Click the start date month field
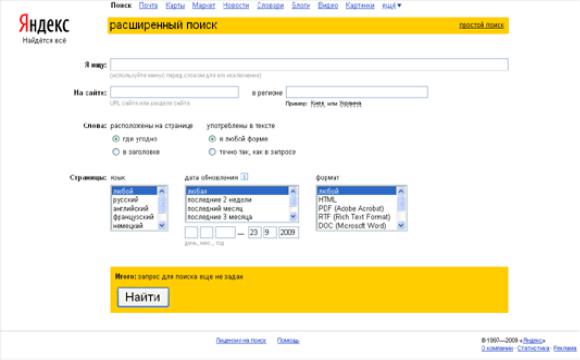Viewport: 580px width, 360px height. tap(206, 232)
